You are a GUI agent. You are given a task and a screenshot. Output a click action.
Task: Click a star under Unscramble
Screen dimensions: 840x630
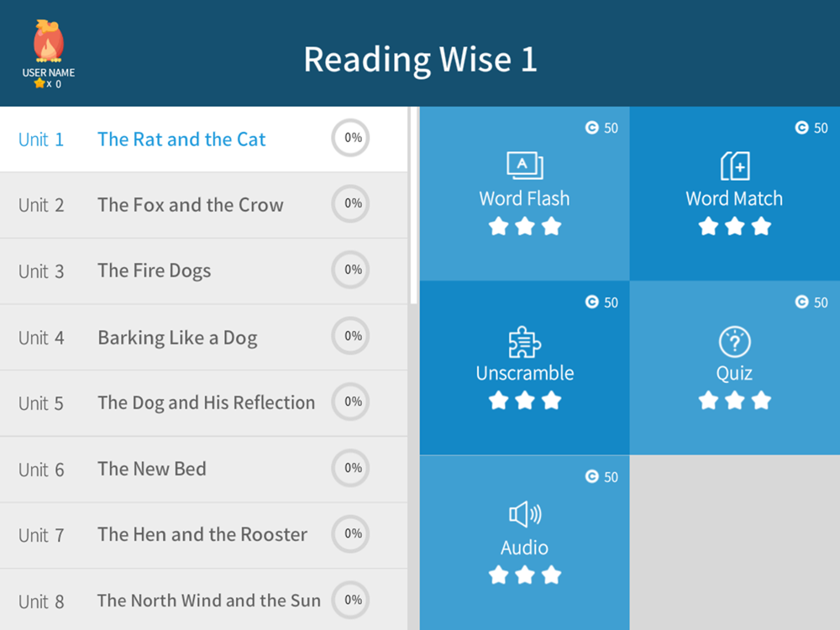click(524, 400)
